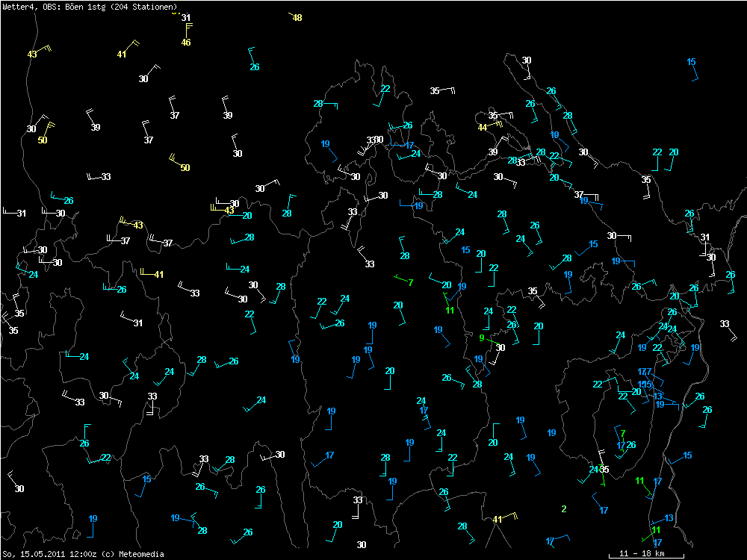
Task: Click the yellow 48 gust reading
Action: 297,18
